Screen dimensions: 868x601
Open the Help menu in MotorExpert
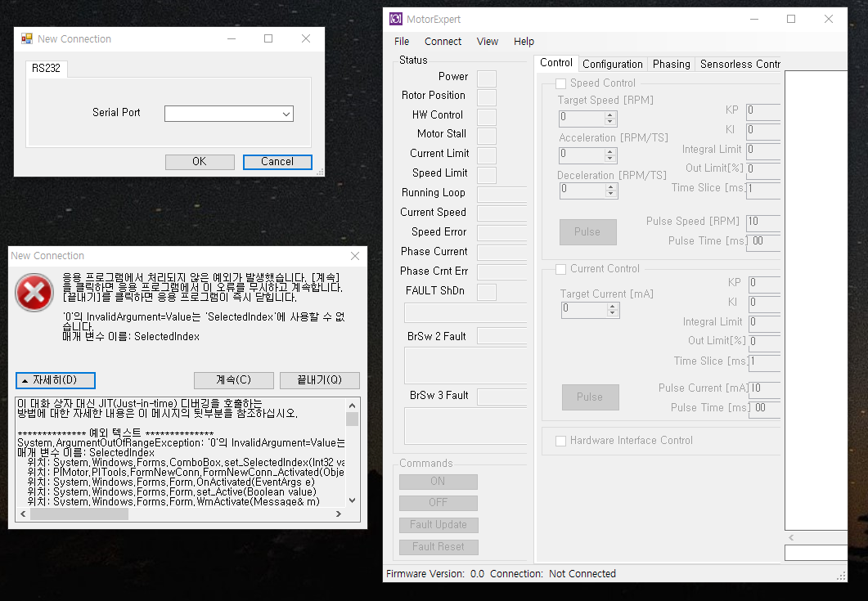coord(524,42)
